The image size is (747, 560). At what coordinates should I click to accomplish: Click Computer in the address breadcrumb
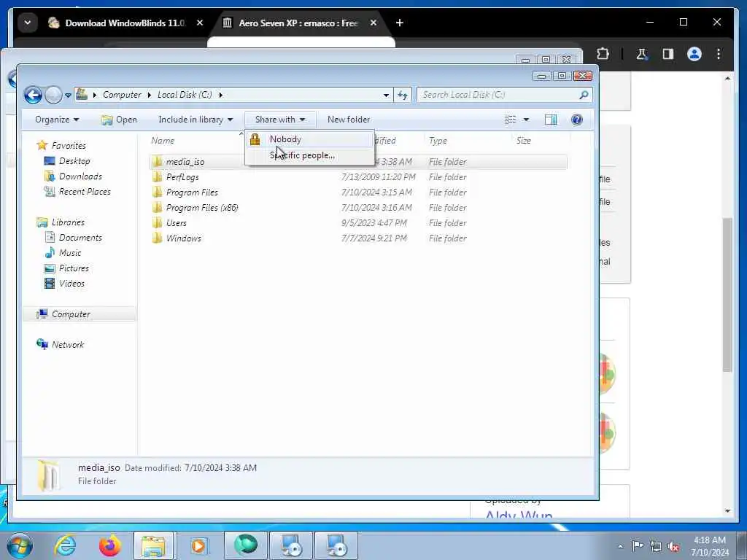pos(122,95)
